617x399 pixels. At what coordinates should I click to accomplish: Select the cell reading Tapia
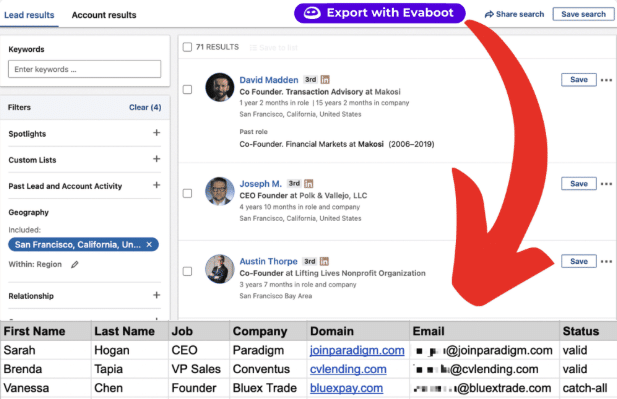pyautogui.click(x=130, y=369)
